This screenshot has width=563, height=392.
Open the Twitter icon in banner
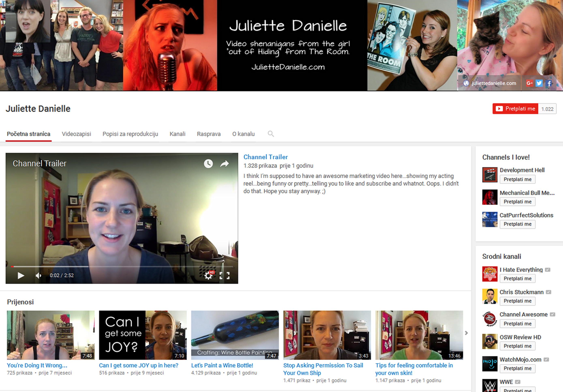point(539,83)
